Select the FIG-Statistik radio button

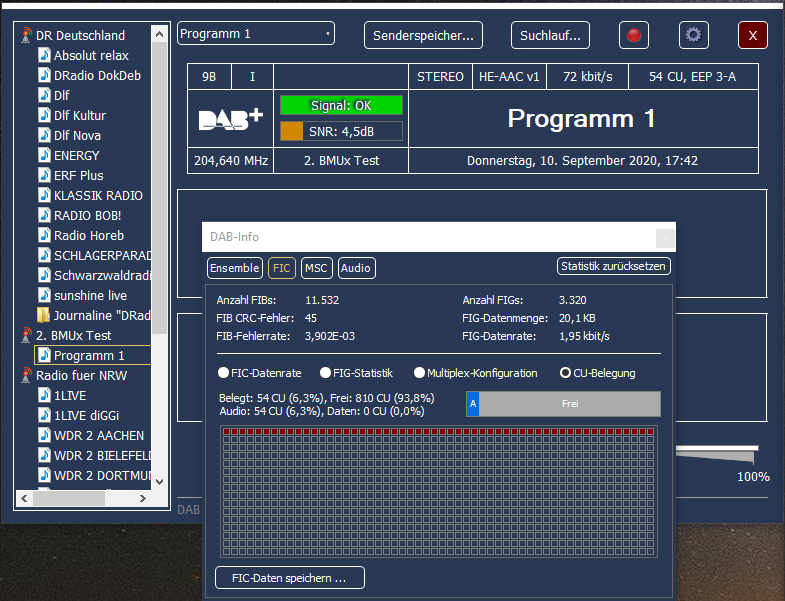(x=325, y=373)
